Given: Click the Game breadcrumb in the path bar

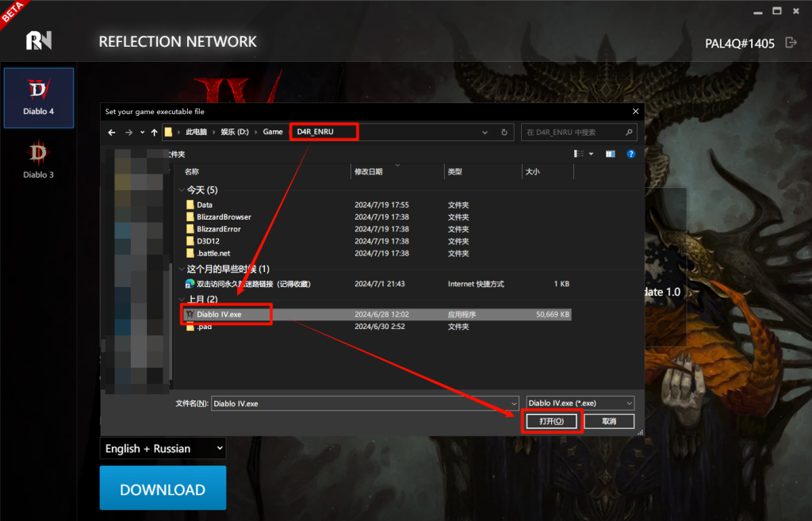Looking at the screenshot, I should (273, 132).
